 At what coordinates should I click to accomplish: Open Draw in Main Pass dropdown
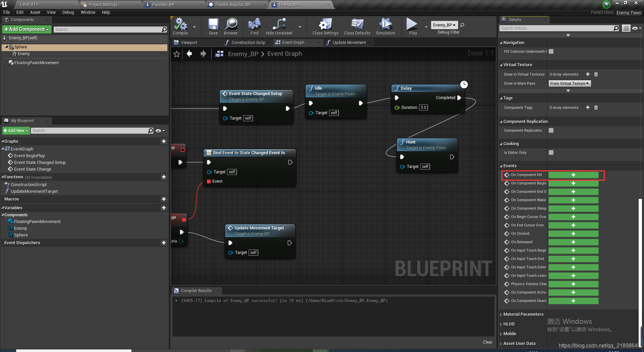point(570,83)
